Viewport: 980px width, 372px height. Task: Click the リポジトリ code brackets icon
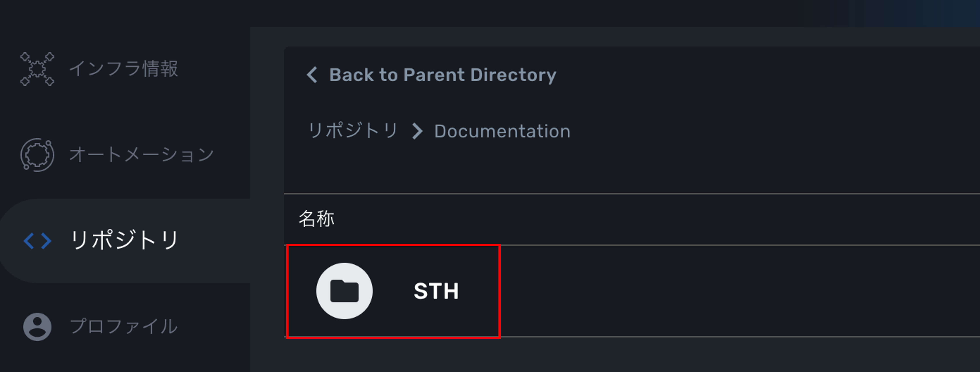pyautogui.click(x=37, y=241)
